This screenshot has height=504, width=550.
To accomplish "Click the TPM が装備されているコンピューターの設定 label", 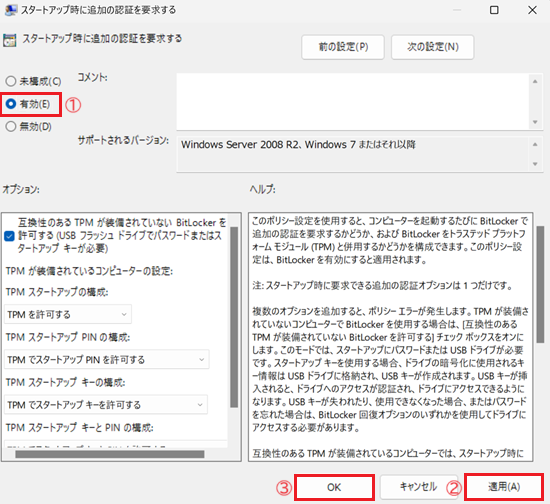I will 89,271.
